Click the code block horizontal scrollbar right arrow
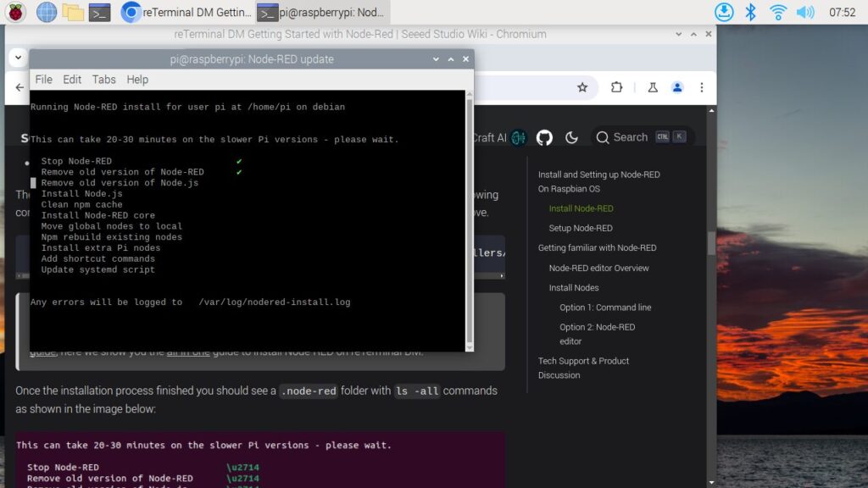 [x=502, y=275]
